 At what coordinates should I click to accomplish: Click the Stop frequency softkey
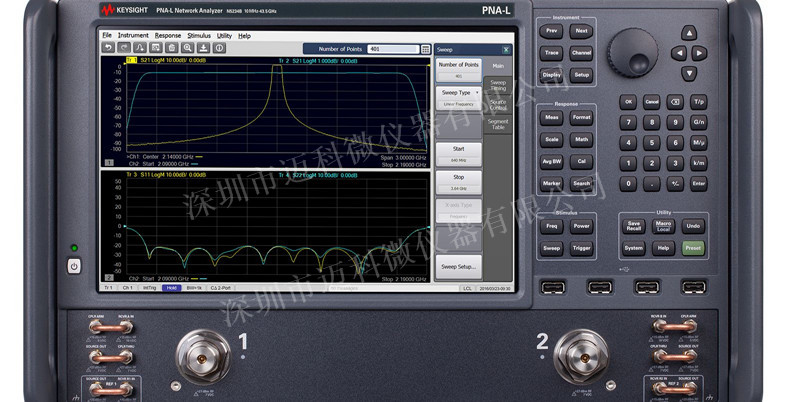[x=459, y=182]
